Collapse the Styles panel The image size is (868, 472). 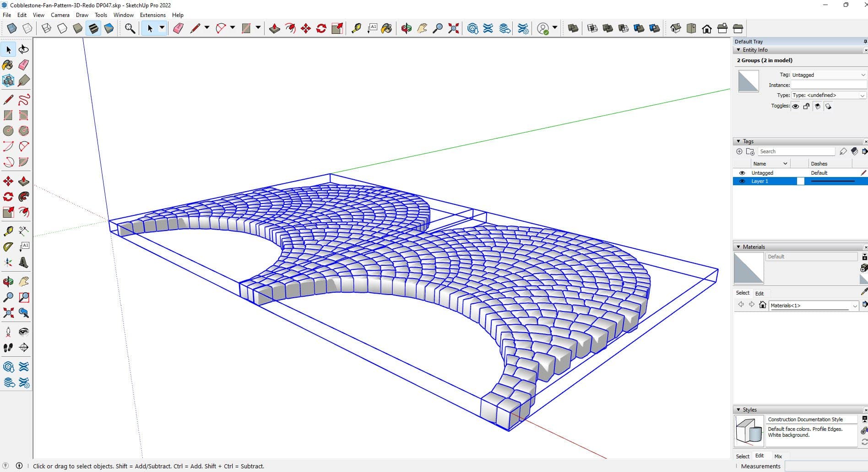(738, 410)
